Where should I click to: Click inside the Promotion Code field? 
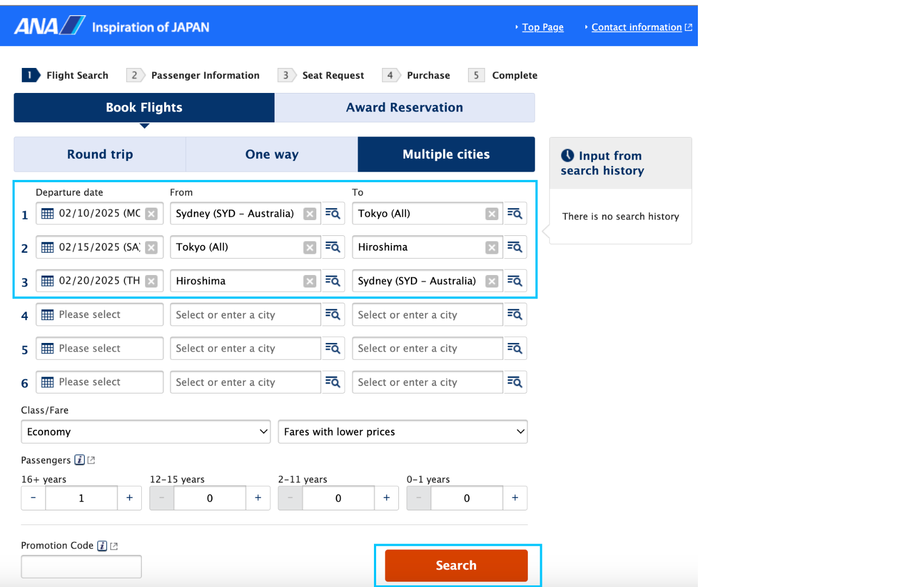pos(80,566)
